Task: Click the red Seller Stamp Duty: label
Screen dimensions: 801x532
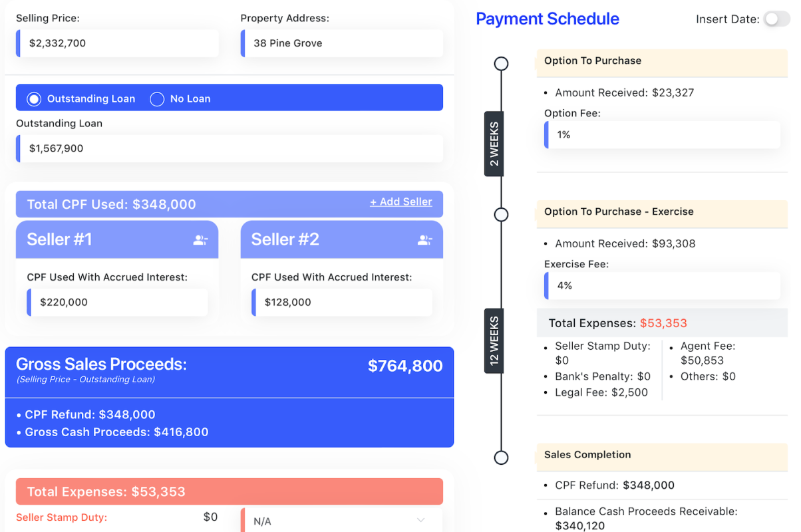Action: point(61,517)
